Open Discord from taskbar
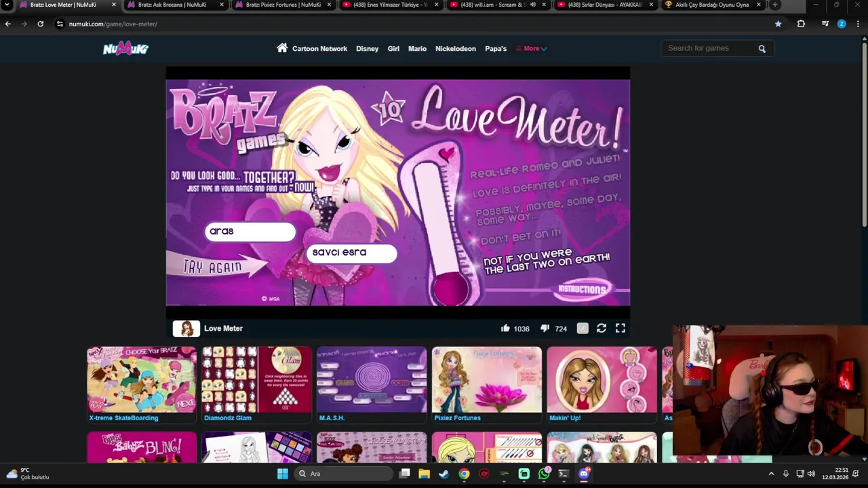This screenshot has width=868, height=488. click(584, 474)
